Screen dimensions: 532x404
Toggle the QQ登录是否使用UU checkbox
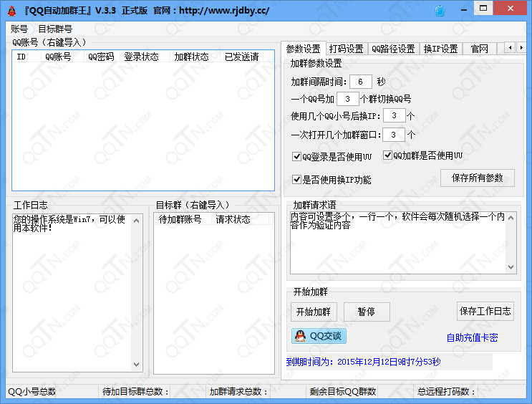coord(297,157)
